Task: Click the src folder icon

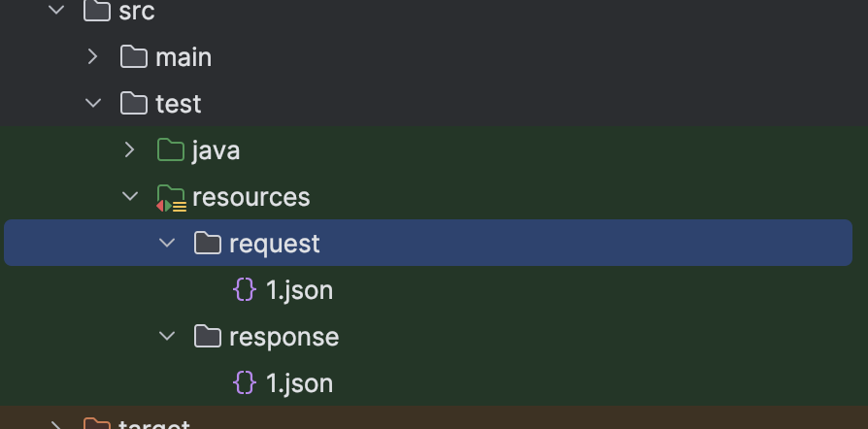Action: pyautogui.click(x=97, y=11)
